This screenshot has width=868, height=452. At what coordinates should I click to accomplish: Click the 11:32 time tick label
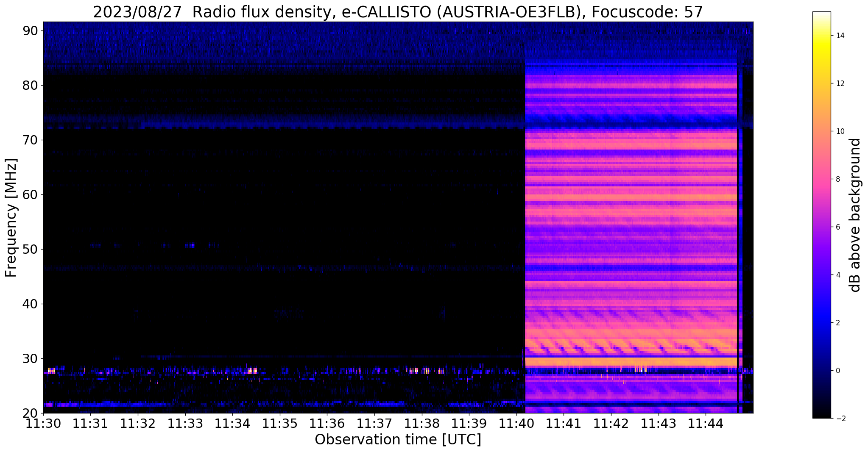tap(138, 423)
